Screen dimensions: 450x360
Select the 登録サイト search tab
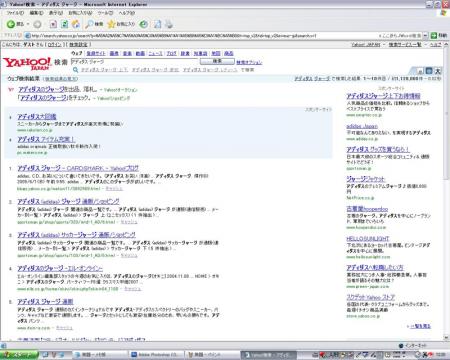pos(96,53)
